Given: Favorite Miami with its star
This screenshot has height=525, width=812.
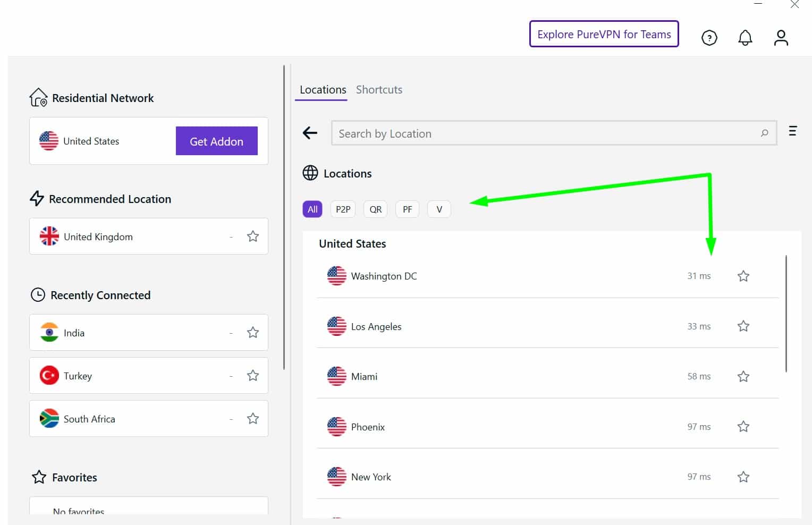Looking at the screenshot, I should point(743,376).
